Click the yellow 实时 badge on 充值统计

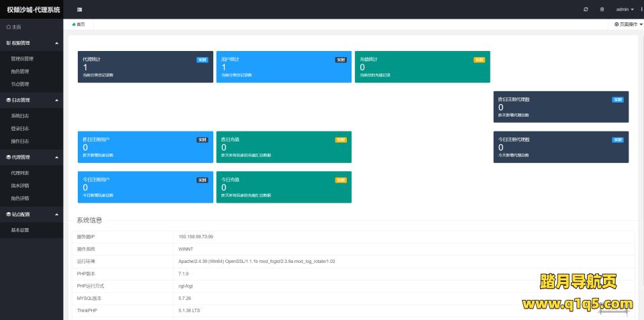tap(479, 60)
